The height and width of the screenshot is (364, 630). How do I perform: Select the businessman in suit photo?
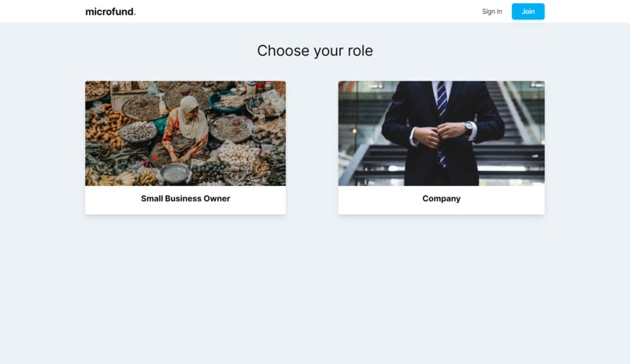click(x=441, y=134)
